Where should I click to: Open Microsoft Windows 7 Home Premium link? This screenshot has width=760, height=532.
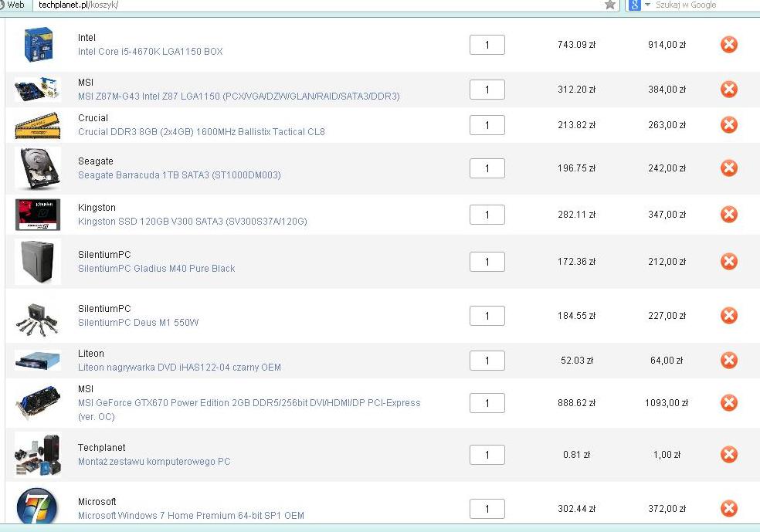click(x=191, y=516)
